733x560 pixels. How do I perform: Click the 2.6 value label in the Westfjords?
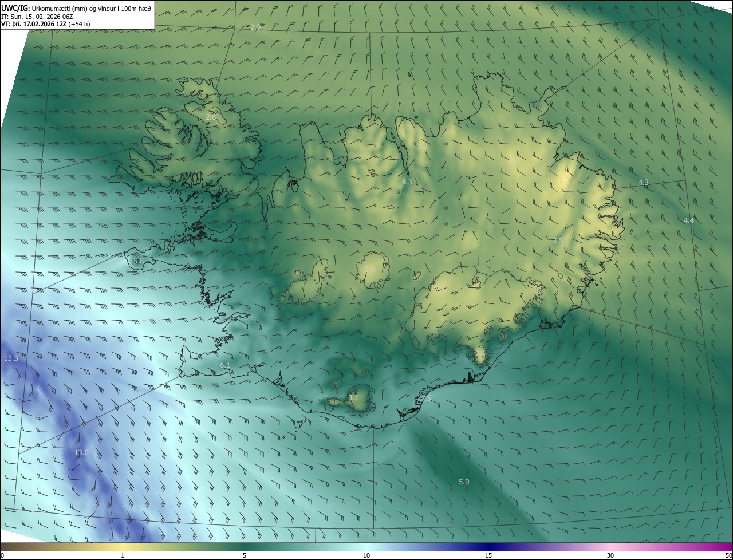point(211,117)
